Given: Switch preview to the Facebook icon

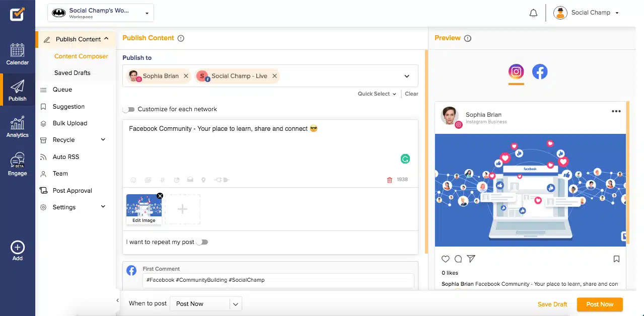Looking at the screenshot, I should coord(540,72).
